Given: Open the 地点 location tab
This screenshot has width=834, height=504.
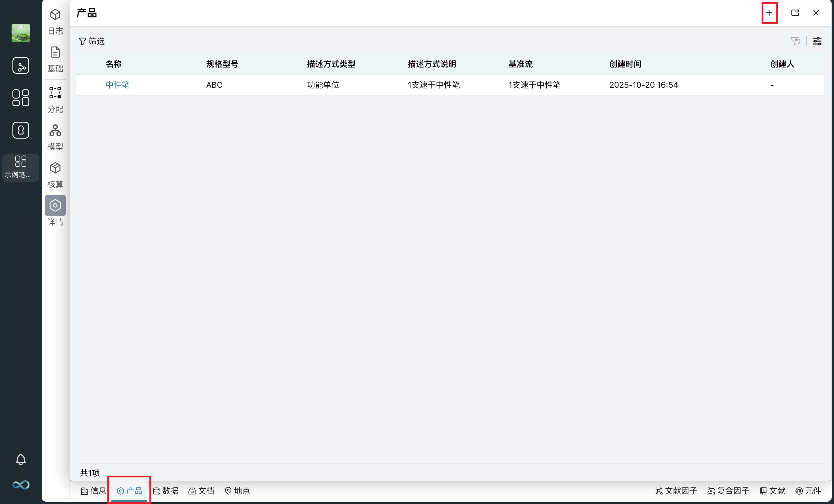Looking at the screenshot, I should coord(237,490).
